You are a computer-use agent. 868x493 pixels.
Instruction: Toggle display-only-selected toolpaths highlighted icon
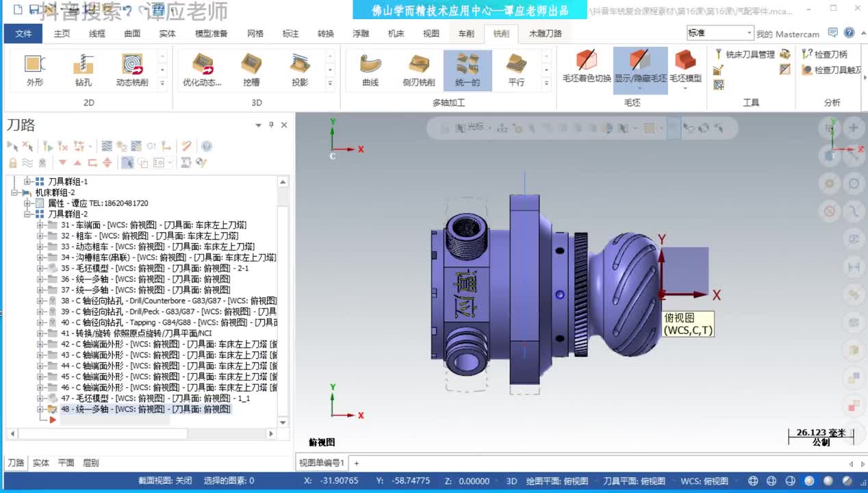(x=127, y=162)
